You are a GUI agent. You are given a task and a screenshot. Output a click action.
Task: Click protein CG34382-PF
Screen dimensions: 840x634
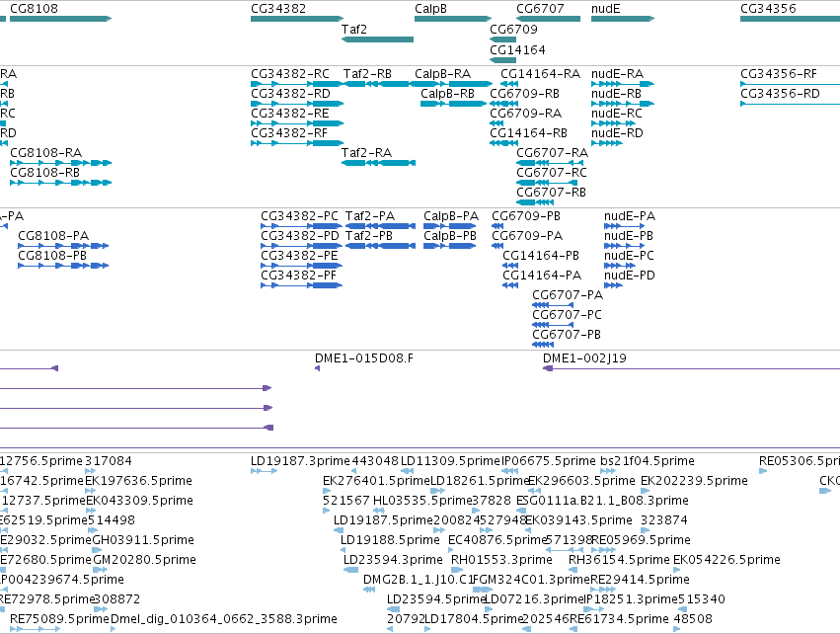click(298, 276)
